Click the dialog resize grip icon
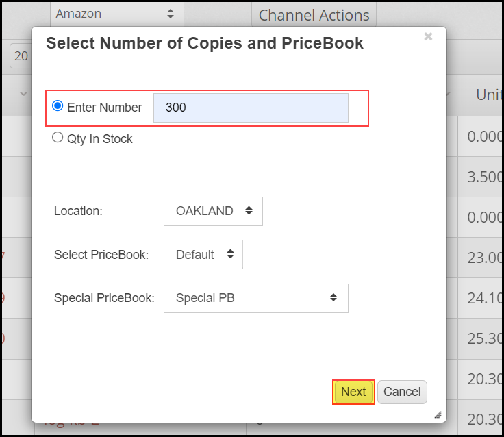Viewport: 504px width, 437px height. pyautogui.click(x=438, y=415)
